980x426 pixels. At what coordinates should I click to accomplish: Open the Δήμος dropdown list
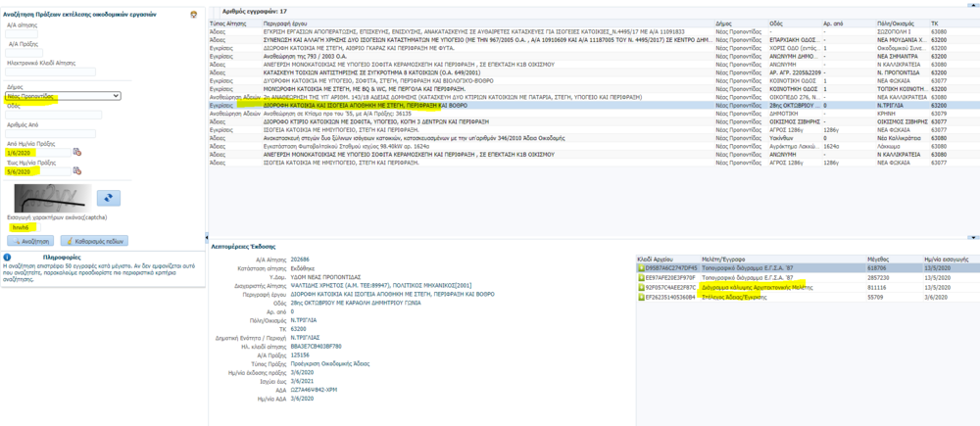(116, 96)
